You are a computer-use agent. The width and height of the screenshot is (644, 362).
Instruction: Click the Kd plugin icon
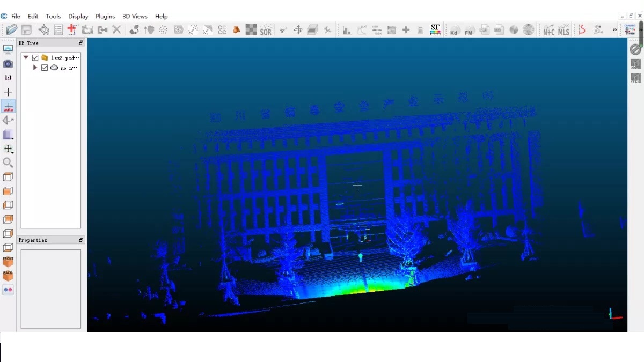(x=454, y=30)
